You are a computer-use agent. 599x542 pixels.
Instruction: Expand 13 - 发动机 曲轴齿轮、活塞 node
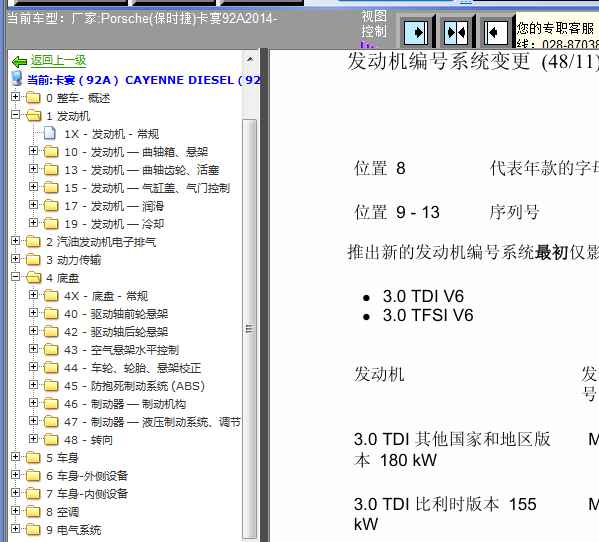coord(34,168)
